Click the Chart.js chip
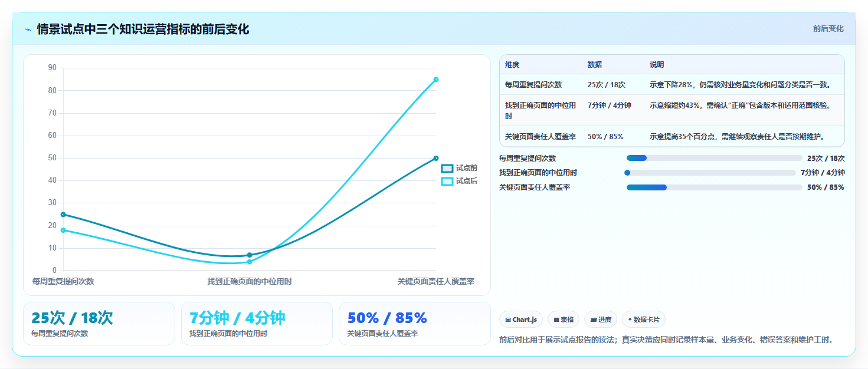Screen dimensions: 868x369 coord(521,319)
